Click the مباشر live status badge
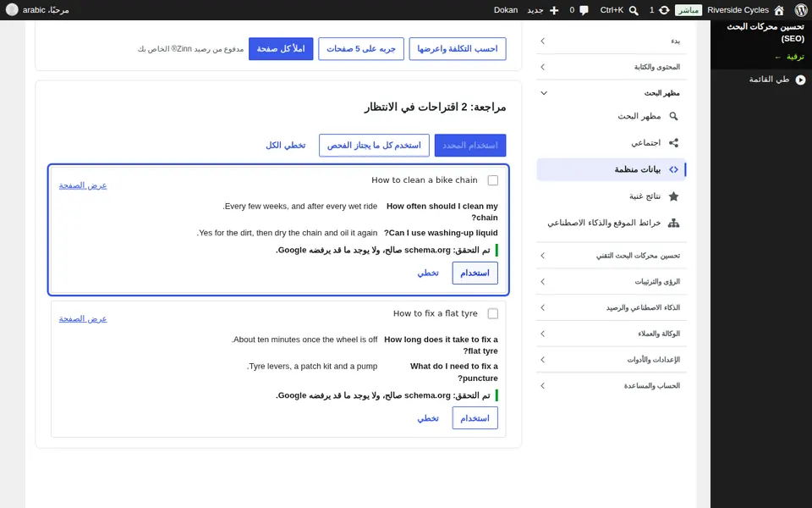 point(689,10)
